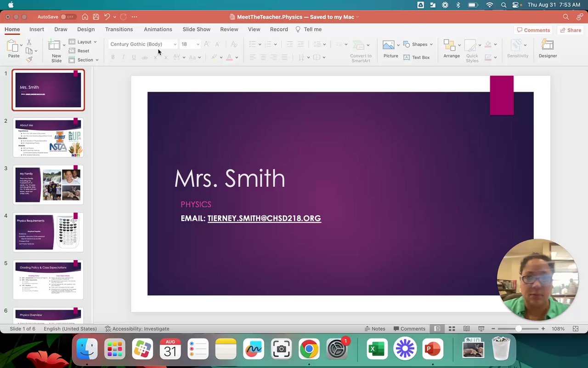Screen dimensions: 588x368
Task: Open the undo history dropdown arrow
Action: (114, 17)
